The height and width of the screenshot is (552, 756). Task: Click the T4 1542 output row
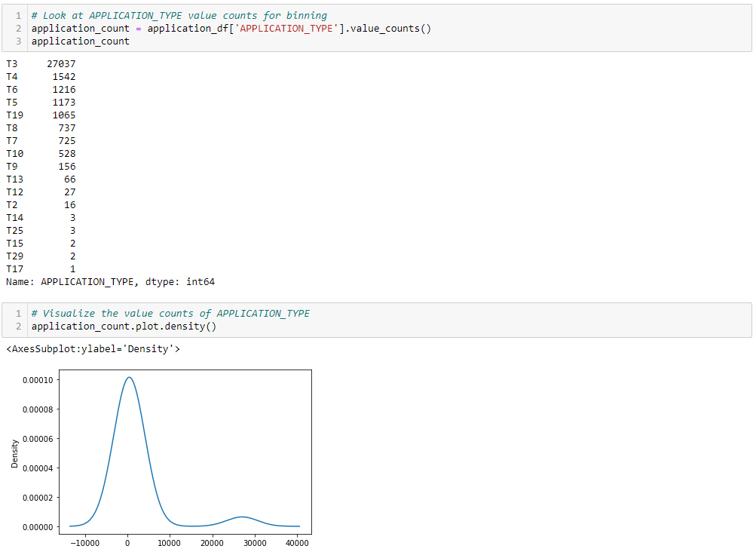[41, 77]
